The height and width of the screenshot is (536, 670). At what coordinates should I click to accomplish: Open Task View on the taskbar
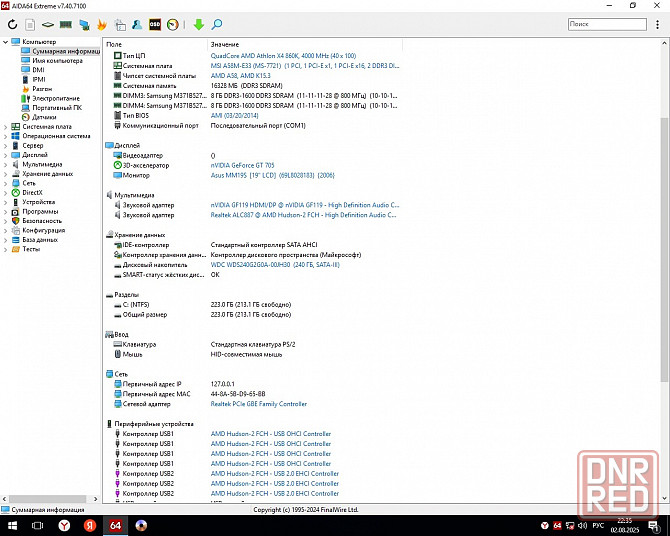[38, 525]
